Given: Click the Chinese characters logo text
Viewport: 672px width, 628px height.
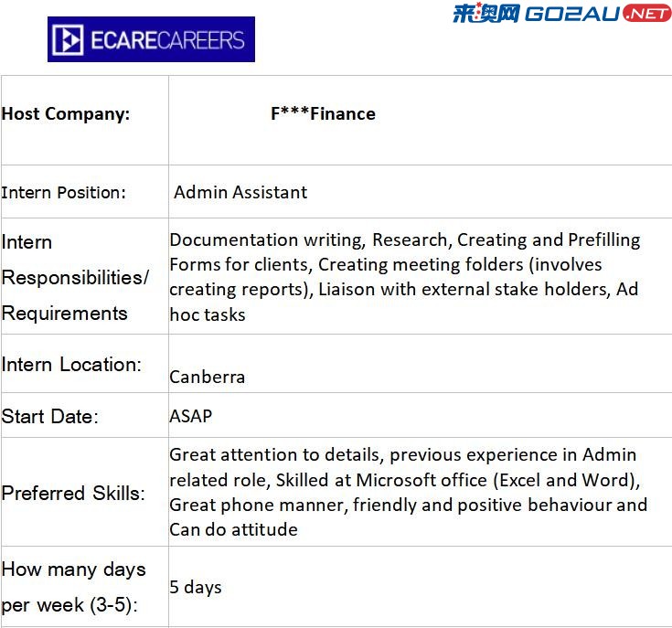Looking at the screenshot, I should pyautogui.click(x=486, y=13).
